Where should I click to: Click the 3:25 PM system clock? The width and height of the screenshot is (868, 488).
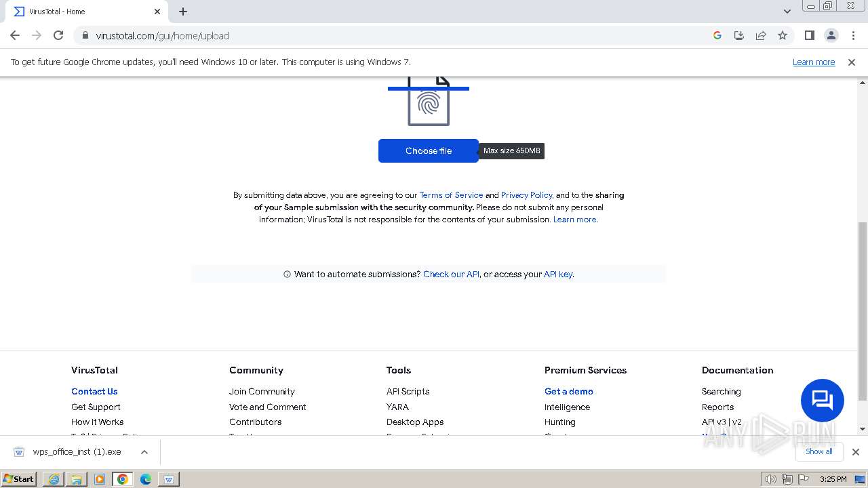tap(833, 479)
